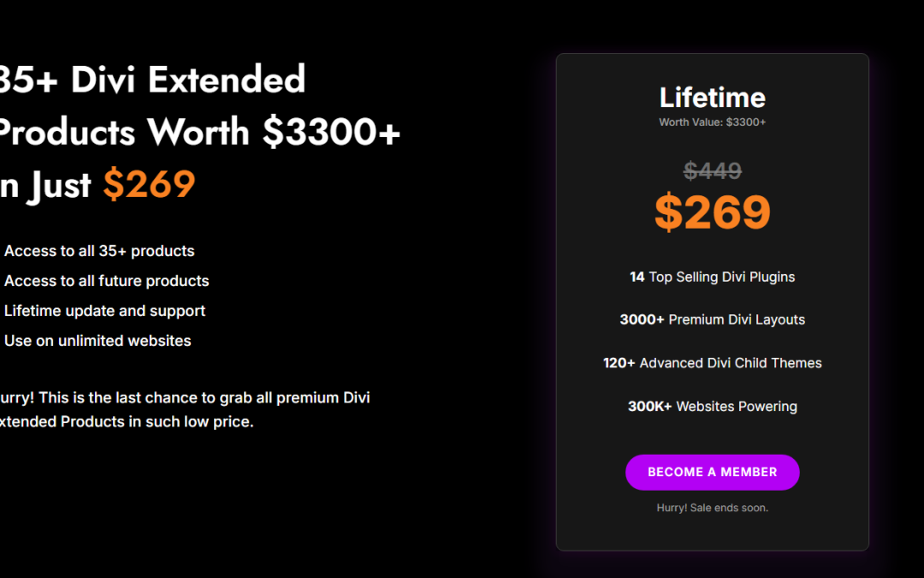Click the 14 Top Selling Divi Plugins line
Image resolution: width=924 pixels, height=578 pixels.
tap(712, 277)
